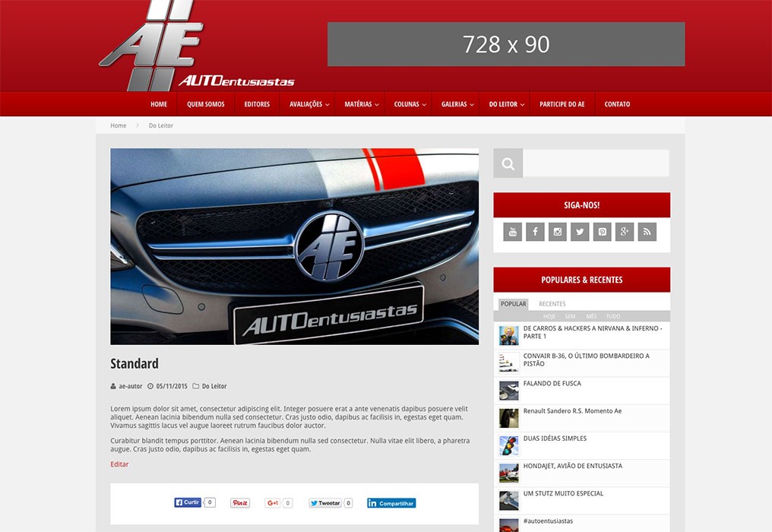Switch to the Recentes tab
The width and height of the screenshot is (772, 532).
click(x=552, y=304)
